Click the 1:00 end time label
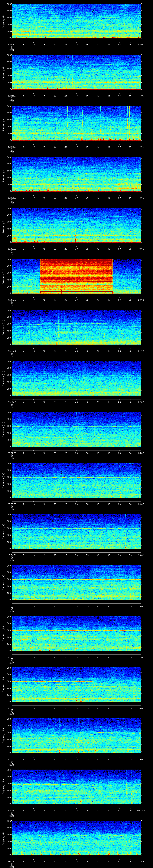 [141, 861]
